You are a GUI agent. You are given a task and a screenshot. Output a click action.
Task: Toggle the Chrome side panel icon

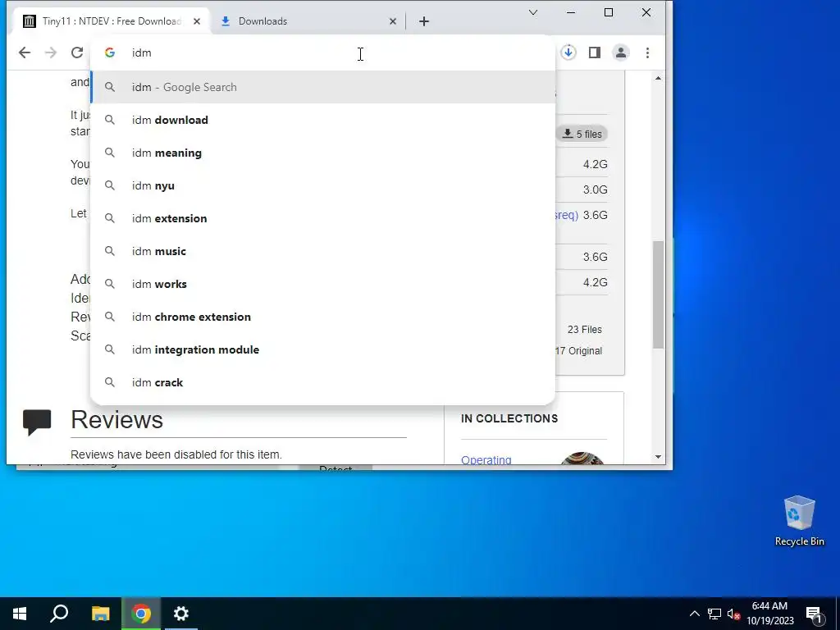point(595,52)
